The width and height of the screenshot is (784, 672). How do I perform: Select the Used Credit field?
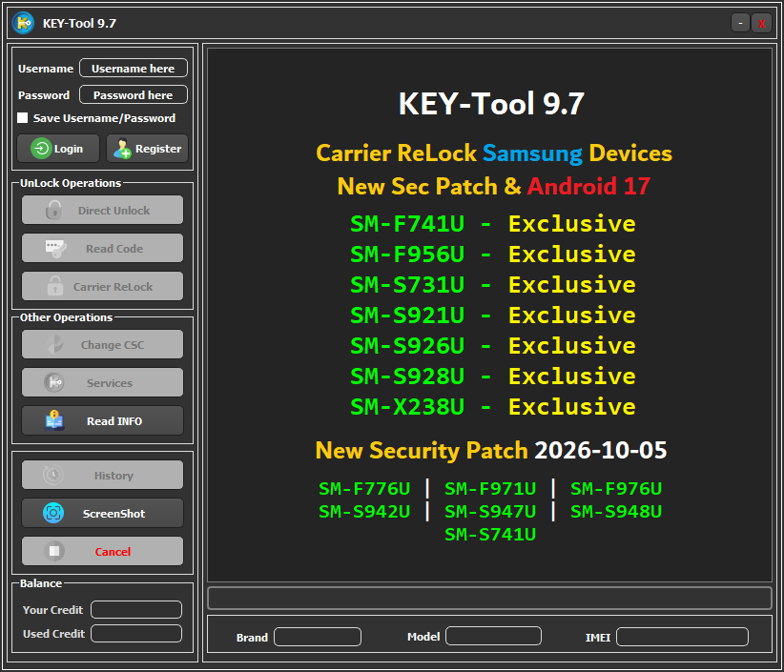tap(136, 633)
